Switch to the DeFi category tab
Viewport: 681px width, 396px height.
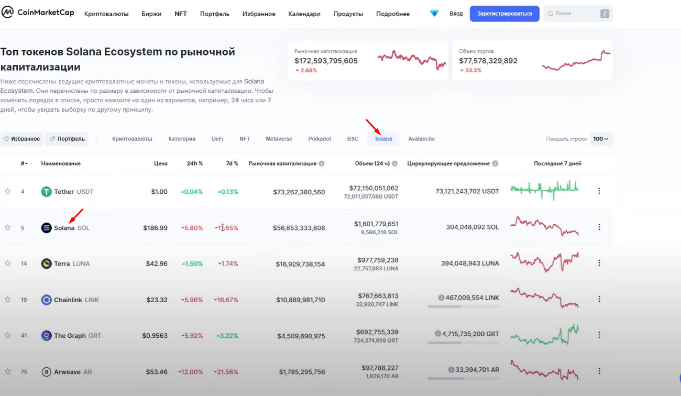coord(217,139)
